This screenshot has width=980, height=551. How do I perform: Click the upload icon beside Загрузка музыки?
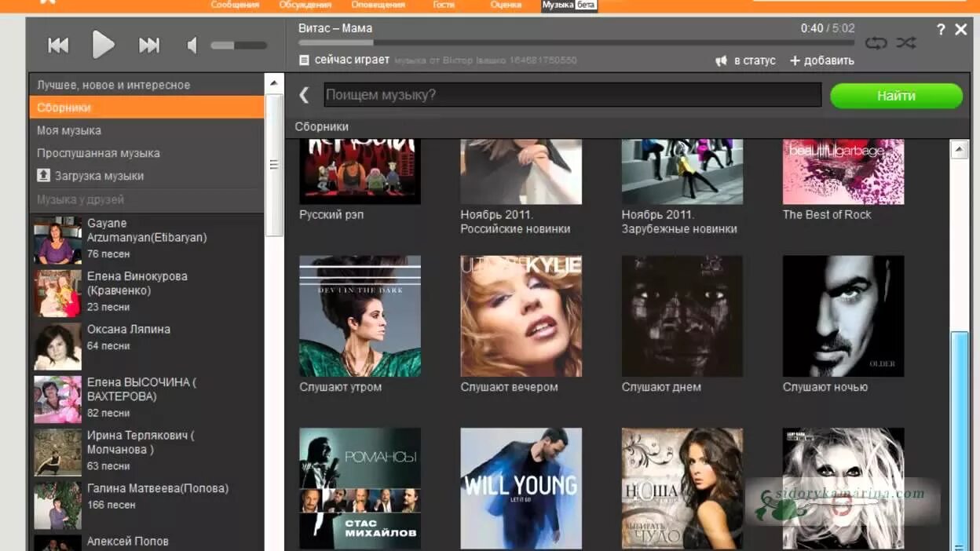click(x=43, y=176)
